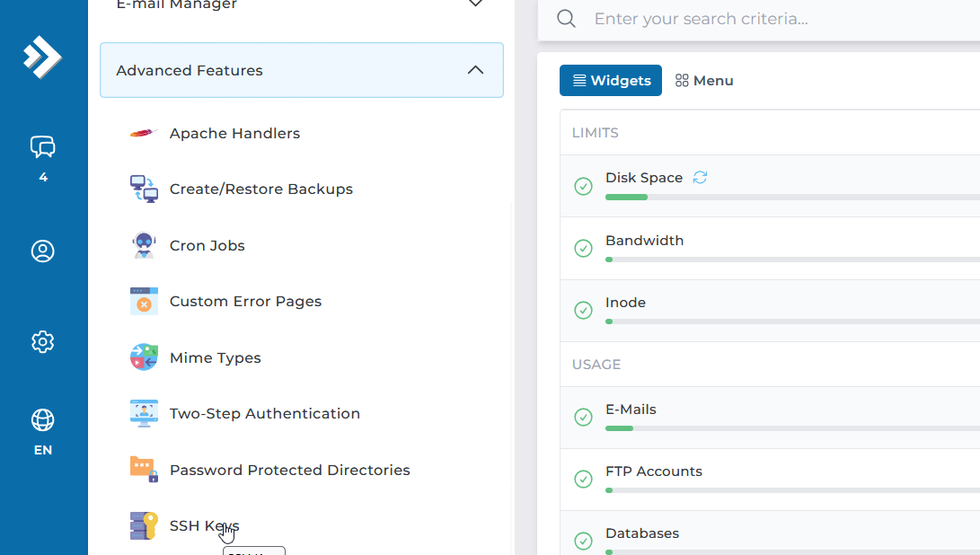The image size is (980, 555).
Task: Click the search criteria input field
Action: [x=764, y=19]
